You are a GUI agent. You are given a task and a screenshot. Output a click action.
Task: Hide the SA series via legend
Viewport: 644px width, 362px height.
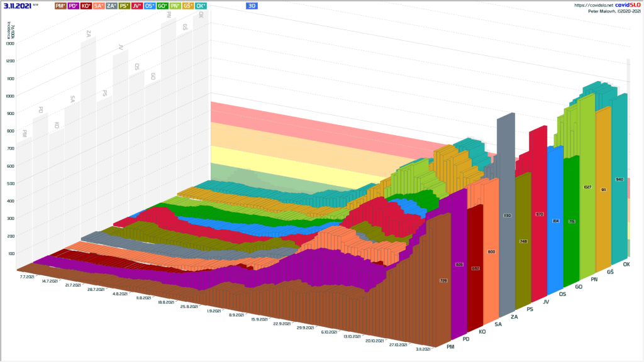pyautogui.click(x=99, y=6)
